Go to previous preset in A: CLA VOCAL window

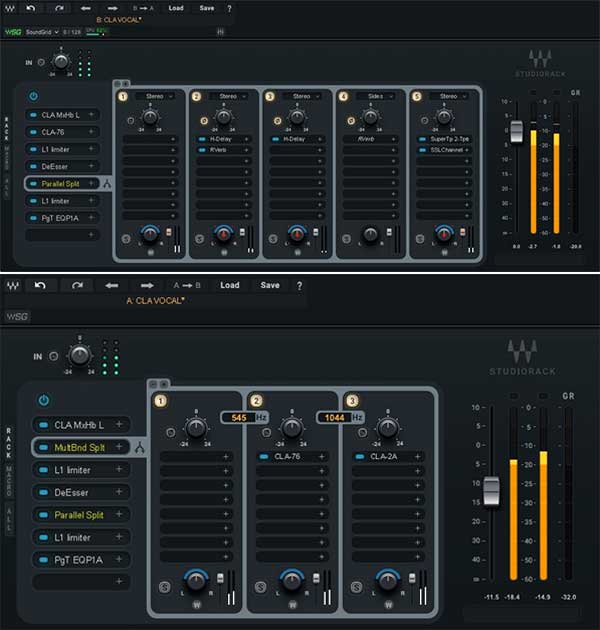click(112, 285)
